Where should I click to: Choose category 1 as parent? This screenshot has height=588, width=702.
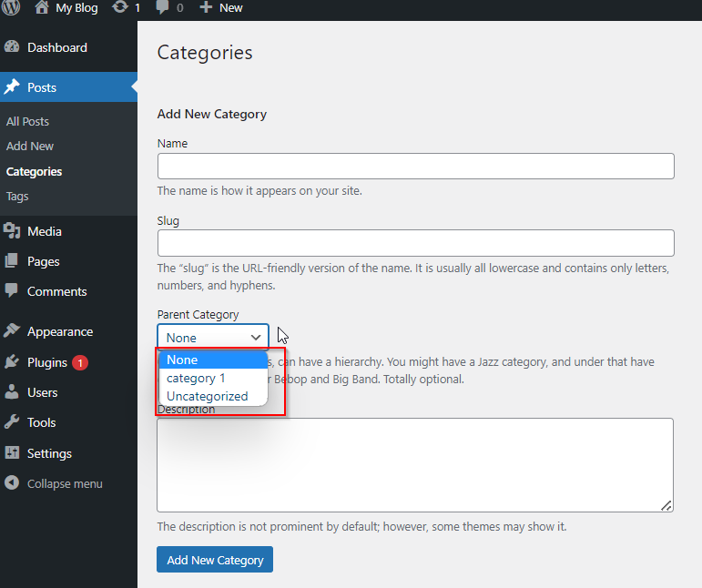(x=213, y=378)
